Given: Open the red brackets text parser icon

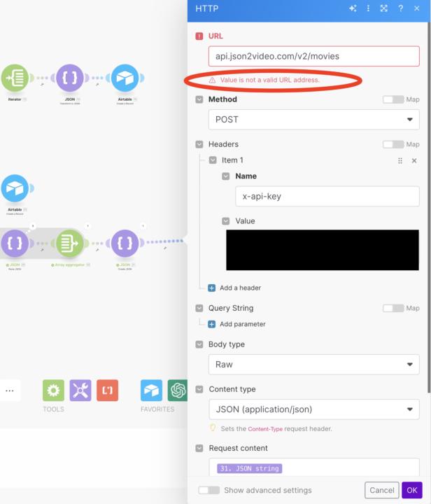Looking at the screenshot, I should [107, 390].
